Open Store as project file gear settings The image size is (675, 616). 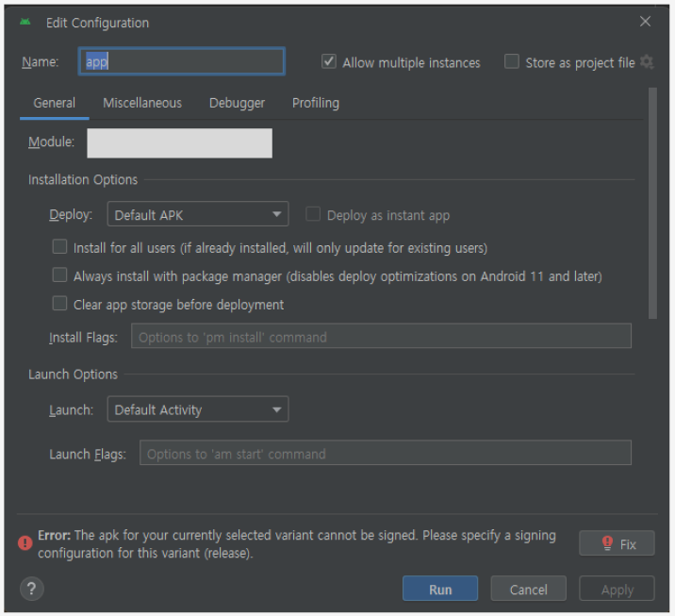pos(647,62)
